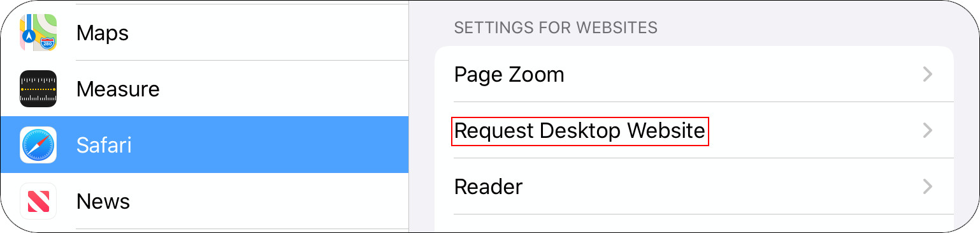Click the Settings for Websites section header

[556, 27]
